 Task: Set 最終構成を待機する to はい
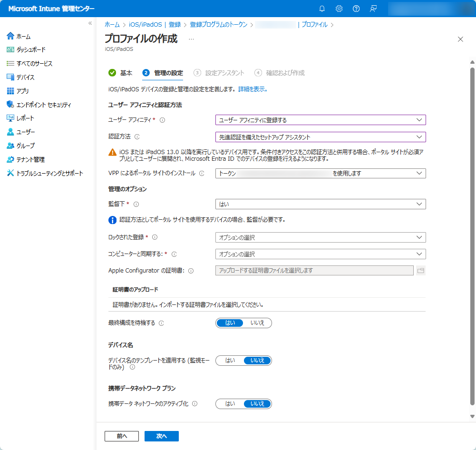[230, 323]
